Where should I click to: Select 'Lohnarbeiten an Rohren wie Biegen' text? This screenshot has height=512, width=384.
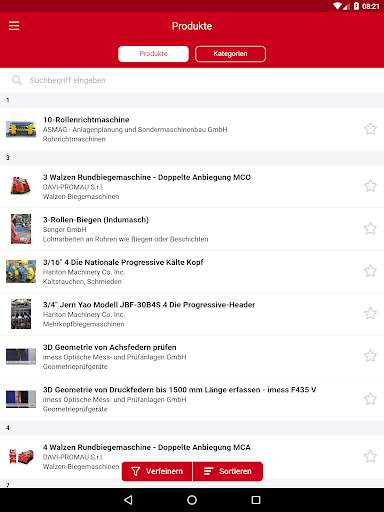click(126, 239)
